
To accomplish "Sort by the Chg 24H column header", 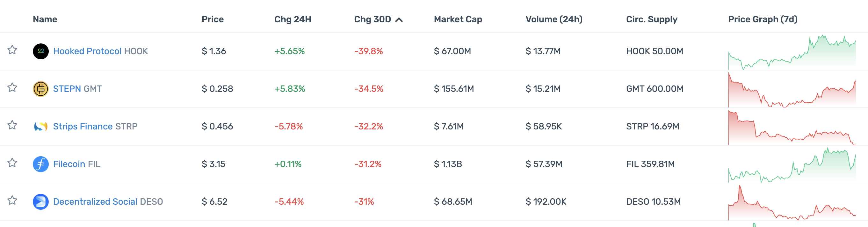I will pos(293,19).
